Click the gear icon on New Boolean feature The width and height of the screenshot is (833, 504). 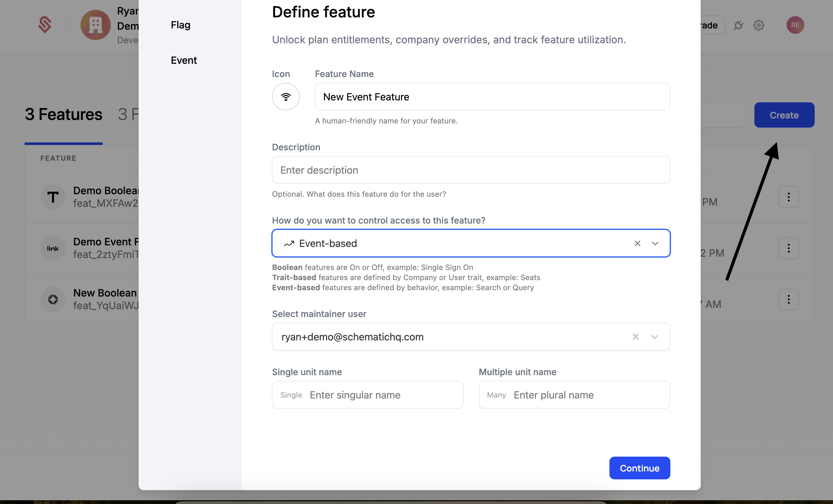pyautogui.click(x=53, y=299)
